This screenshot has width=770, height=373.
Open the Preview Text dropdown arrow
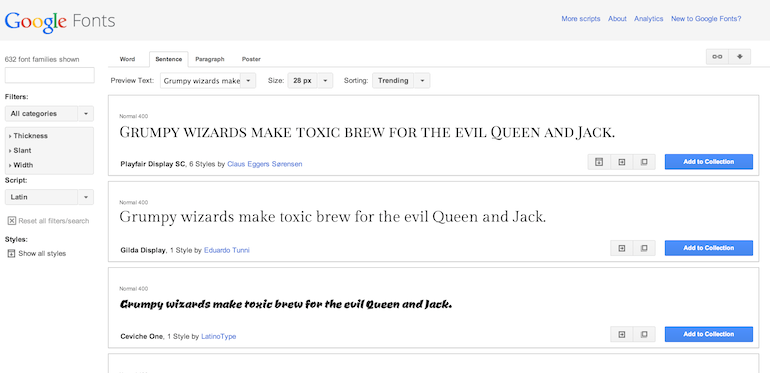(248, 80)
